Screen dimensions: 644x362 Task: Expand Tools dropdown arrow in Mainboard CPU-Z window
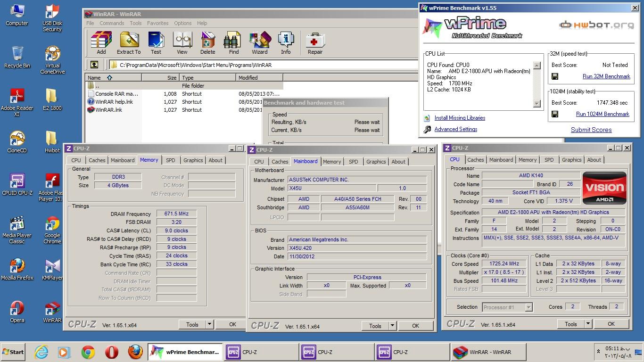[x=392, y=326]
